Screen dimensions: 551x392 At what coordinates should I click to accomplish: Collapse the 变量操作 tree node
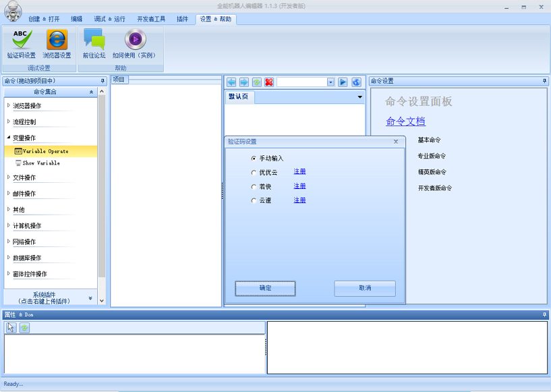click(9, 138)
